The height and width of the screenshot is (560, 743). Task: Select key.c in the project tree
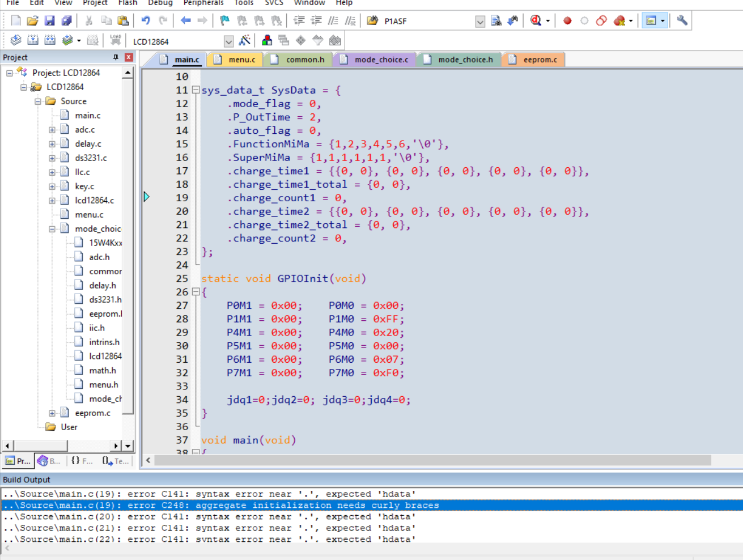pos(84,186)
